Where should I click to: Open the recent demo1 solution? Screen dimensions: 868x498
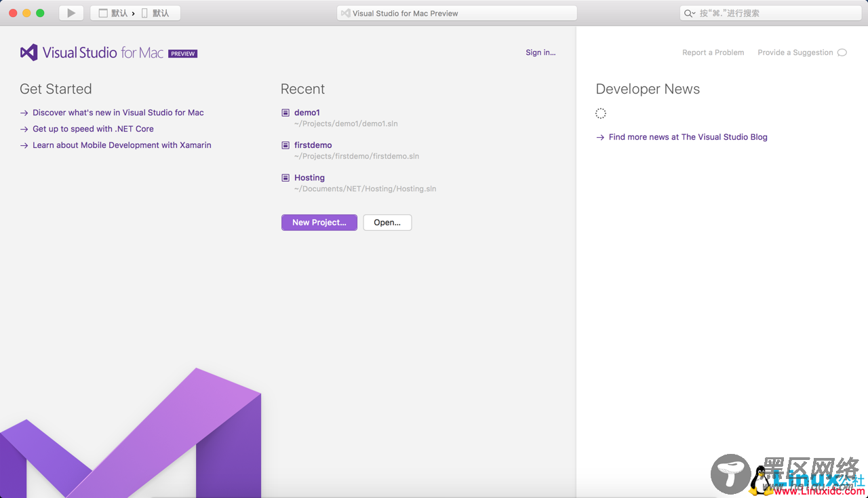[x=307, y=113]
